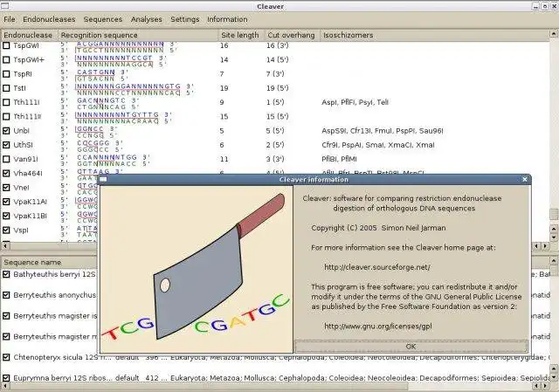Screen dimensions: 559x392
Task: Select the 'AspS9I, Cfr13I, FmuI, PspPI, Sau96I' cell
Action: point(383,131)
